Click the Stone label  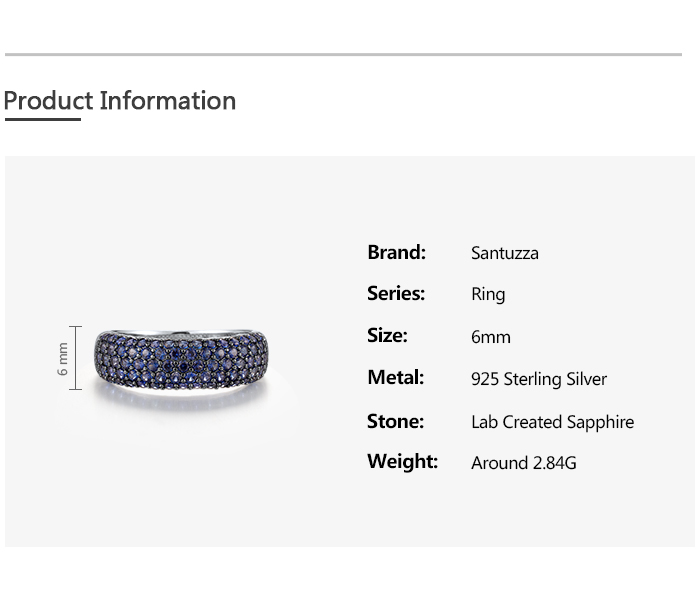(395, 421)
